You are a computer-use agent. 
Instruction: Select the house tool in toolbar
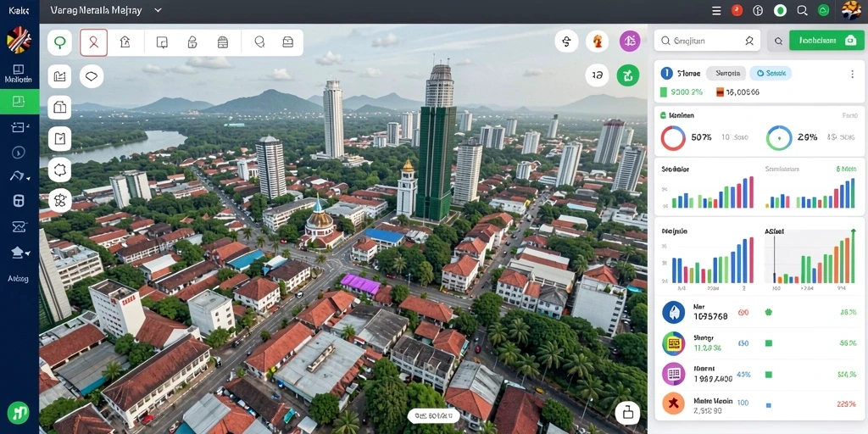[125, 42]
